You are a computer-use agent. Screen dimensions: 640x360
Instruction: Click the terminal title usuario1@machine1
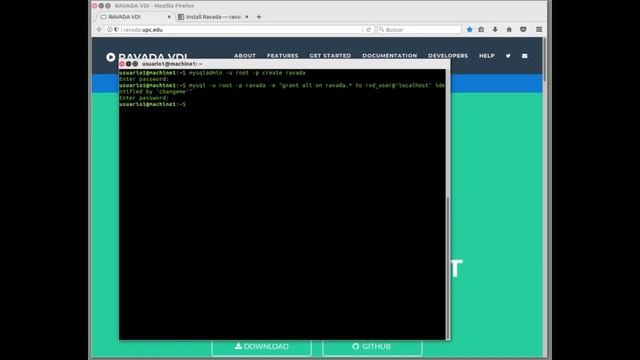tap(172, 64)
